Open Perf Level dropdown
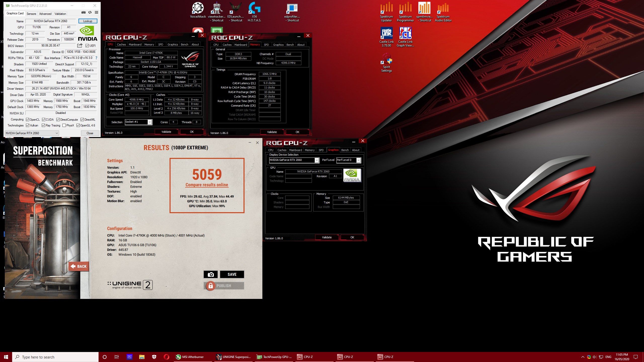The width and height of the screenshot is (644, 362). [x=348, y=160]
